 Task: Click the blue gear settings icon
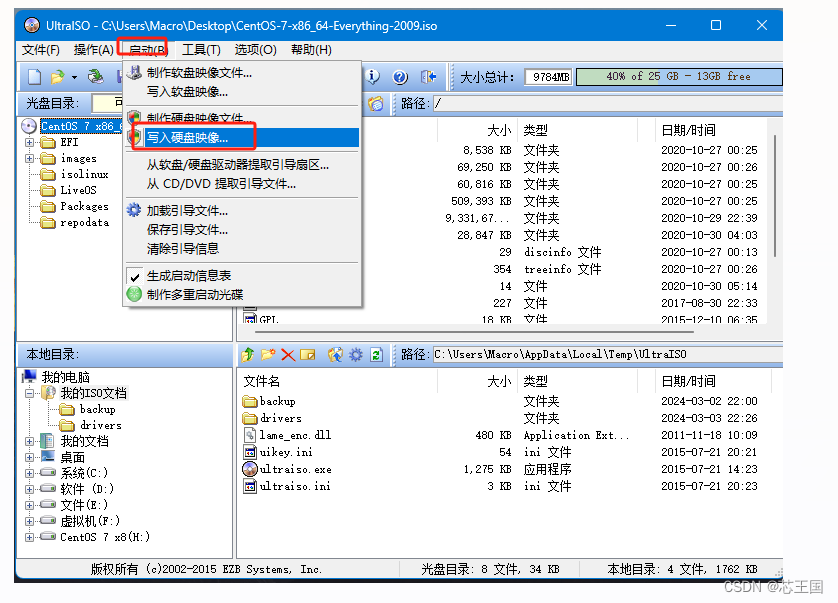point(356,354)
